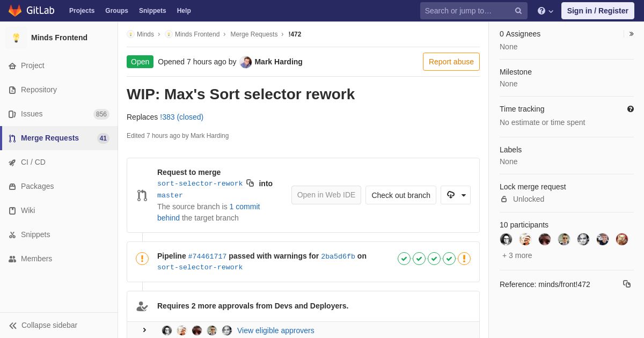Click Sign in / Register button
The image size is (644, 338).
tap(598, 11)
